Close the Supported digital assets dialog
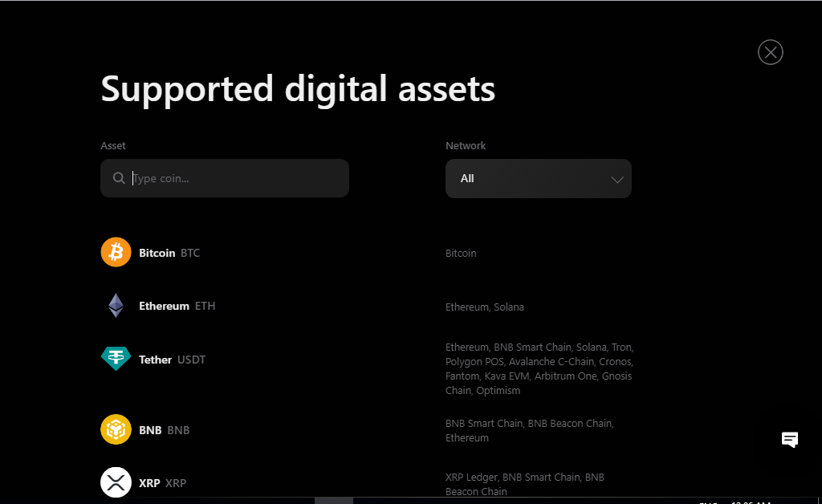This screenshot has width=822, height=504. pos(770,52)
